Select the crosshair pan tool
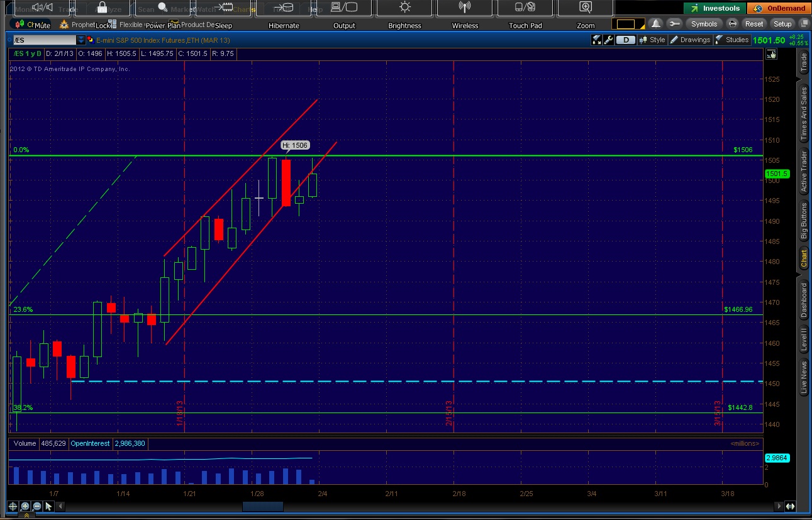812x520 pixels. [13, 506]
